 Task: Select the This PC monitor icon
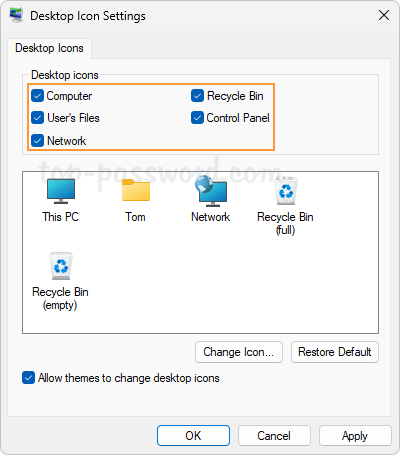click(61, 191)
